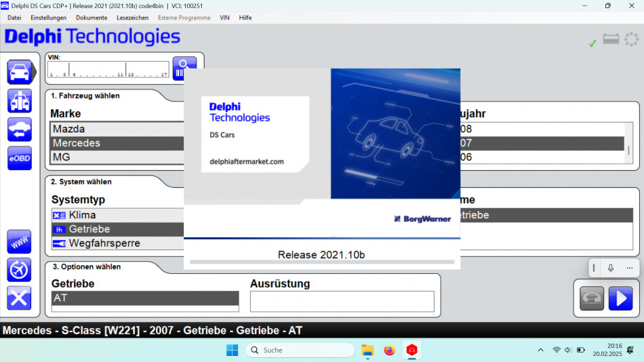The width and height of the screenshot is (644, 362).
Task: Open the three-dots menu in floating toolbar
Action: pyautogui.click(x=630, y=268)
